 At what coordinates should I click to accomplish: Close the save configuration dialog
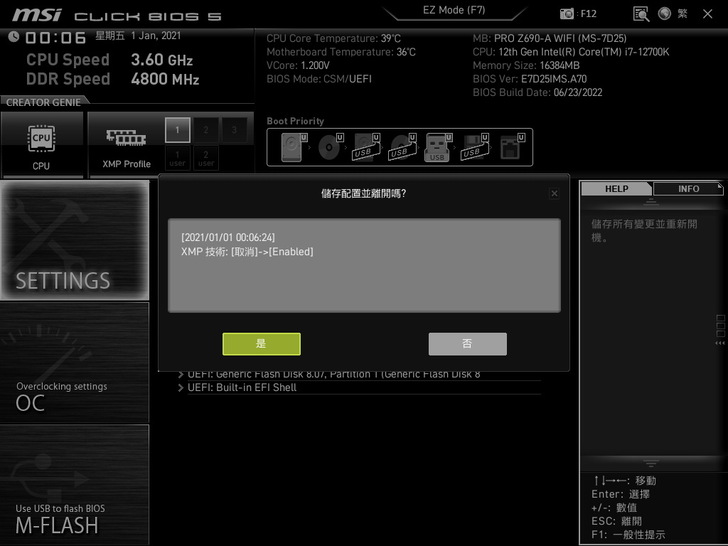pyautogui.click(x=554, y=194)
